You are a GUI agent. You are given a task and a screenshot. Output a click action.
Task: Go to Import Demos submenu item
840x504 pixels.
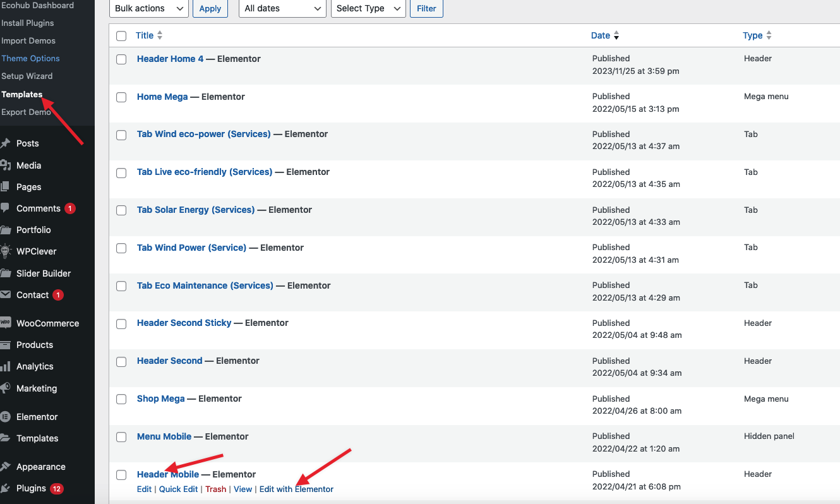28,40
